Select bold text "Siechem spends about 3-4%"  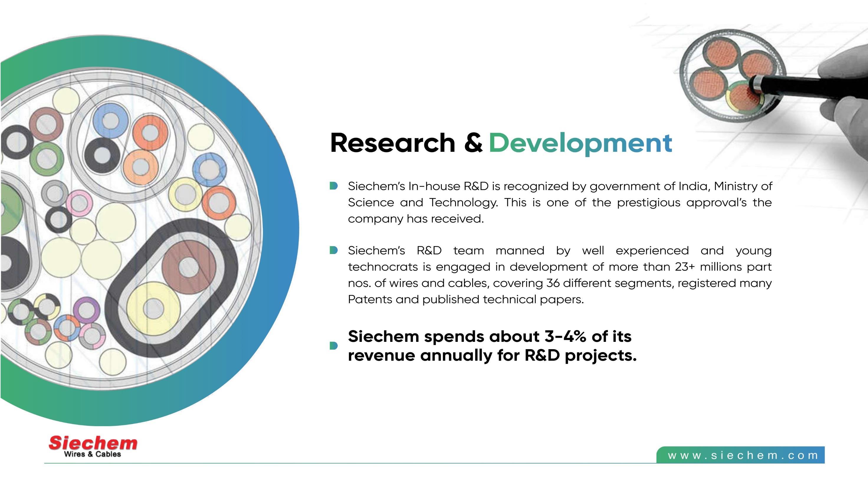492,346
